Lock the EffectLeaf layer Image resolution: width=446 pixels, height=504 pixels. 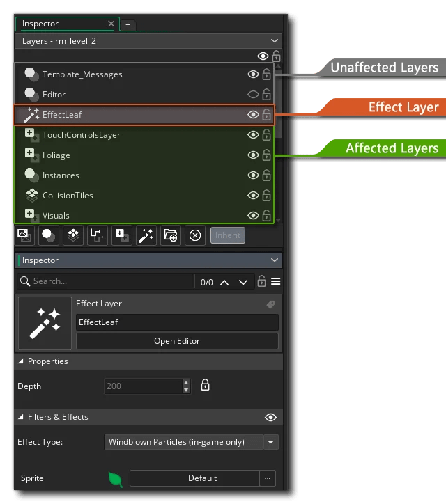[x=266, y=114]
